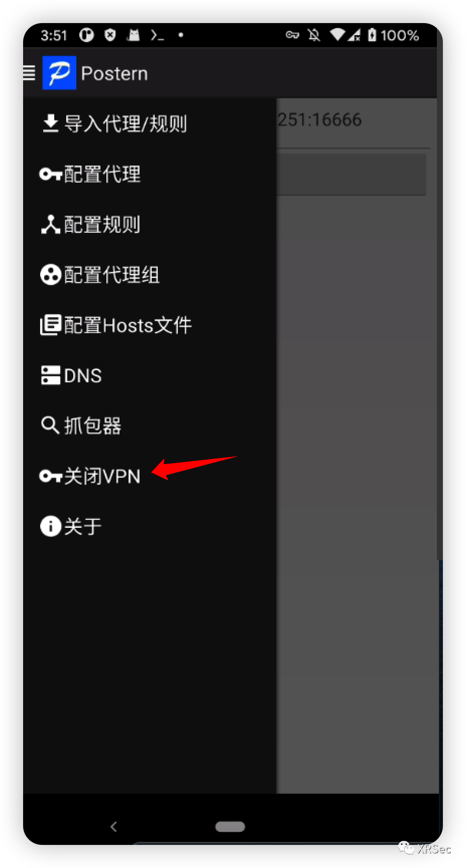Click the key icon beside 配置代理
This screenshot has height=868, width=466.
pyautogui.click(x=51, y=174)
